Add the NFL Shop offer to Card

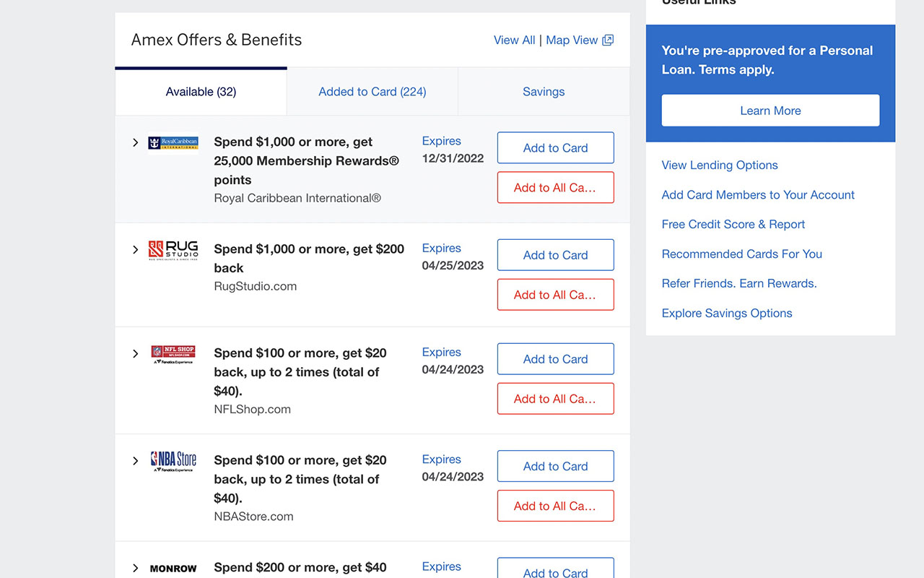(x=555, y=358)
